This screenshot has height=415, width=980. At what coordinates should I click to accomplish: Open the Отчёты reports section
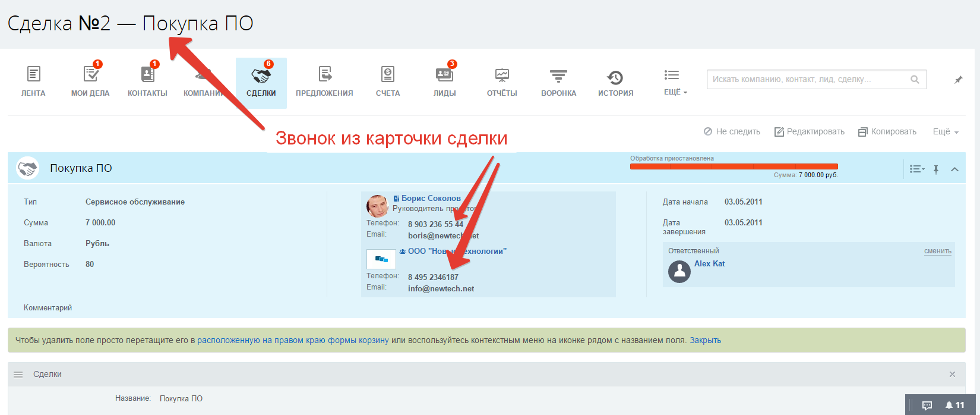pos(502,81)
